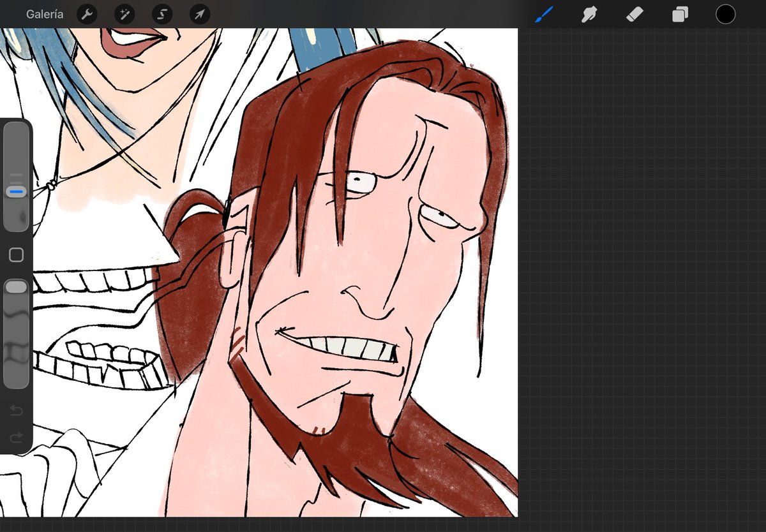Activate the Transform arrow tool
The image size is (766, 532).
(x=200, y=14)
